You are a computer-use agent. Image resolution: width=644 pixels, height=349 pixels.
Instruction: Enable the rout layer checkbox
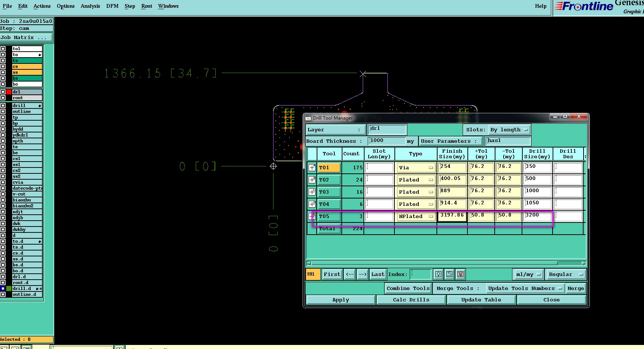(3, 98)
